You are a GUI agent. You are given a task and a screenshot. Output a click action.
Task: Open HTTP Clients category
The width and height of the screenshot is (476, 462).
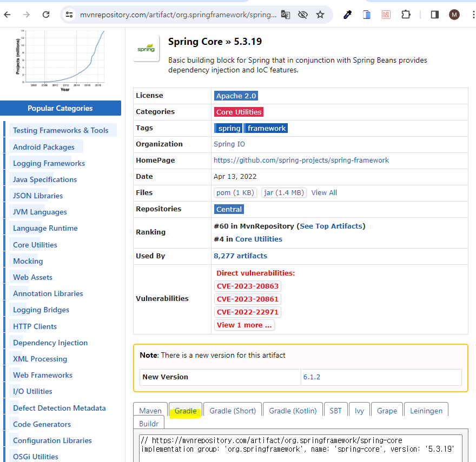click(x=35, y=326)
